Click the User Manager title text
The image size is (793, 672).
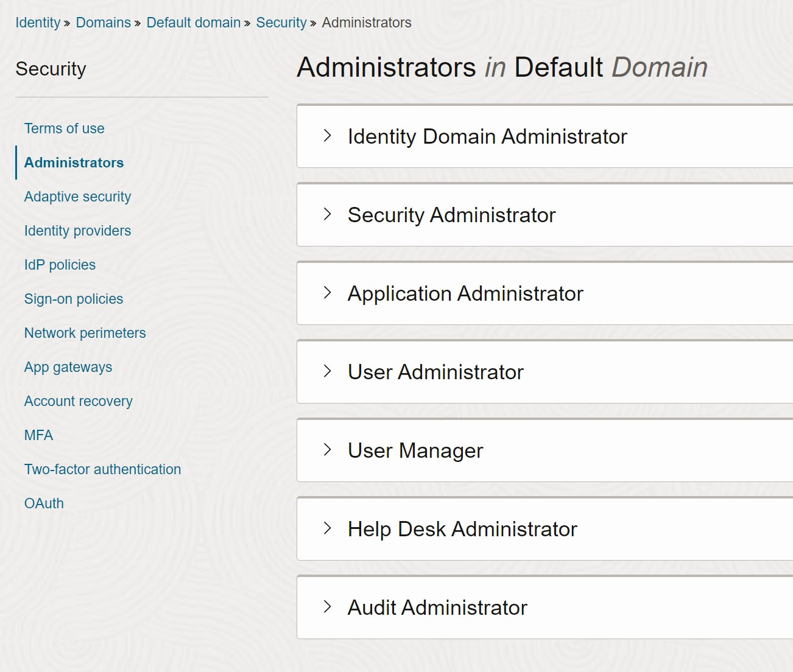tap(415, 450)
